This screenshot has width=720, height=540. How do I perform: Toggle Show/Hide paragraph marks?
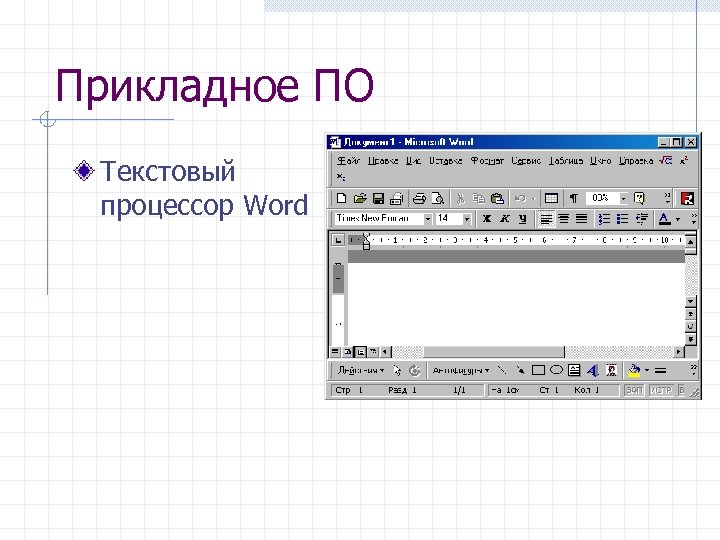pos(574,198)
